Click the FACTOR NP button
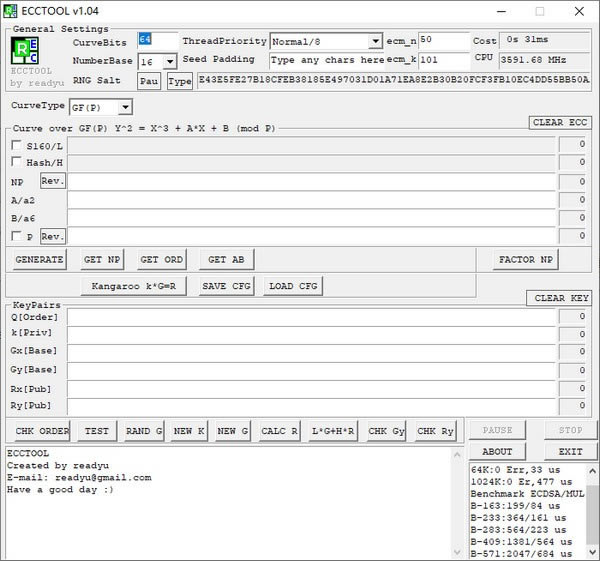 [x=526, y=260]
